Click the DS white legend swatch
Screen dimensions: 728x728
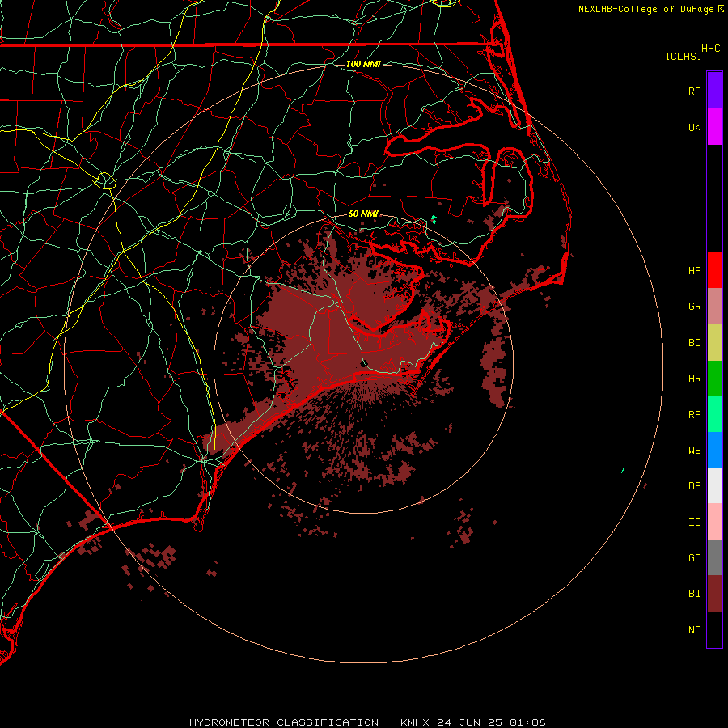714,485
